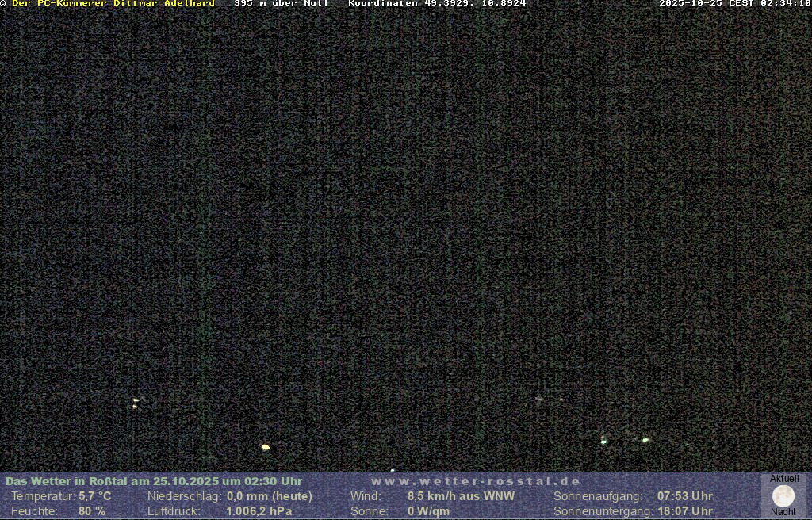The image size is (812, 520).
Task: Click the pair of yellow lights on the left
Action: 136,403
